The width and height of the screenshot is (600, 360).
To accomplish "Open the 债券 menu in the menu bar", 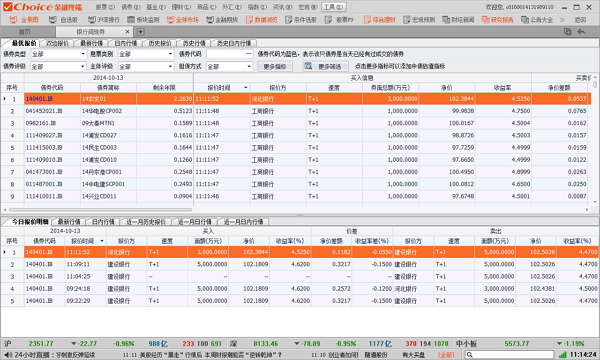I will coord(131,7).
